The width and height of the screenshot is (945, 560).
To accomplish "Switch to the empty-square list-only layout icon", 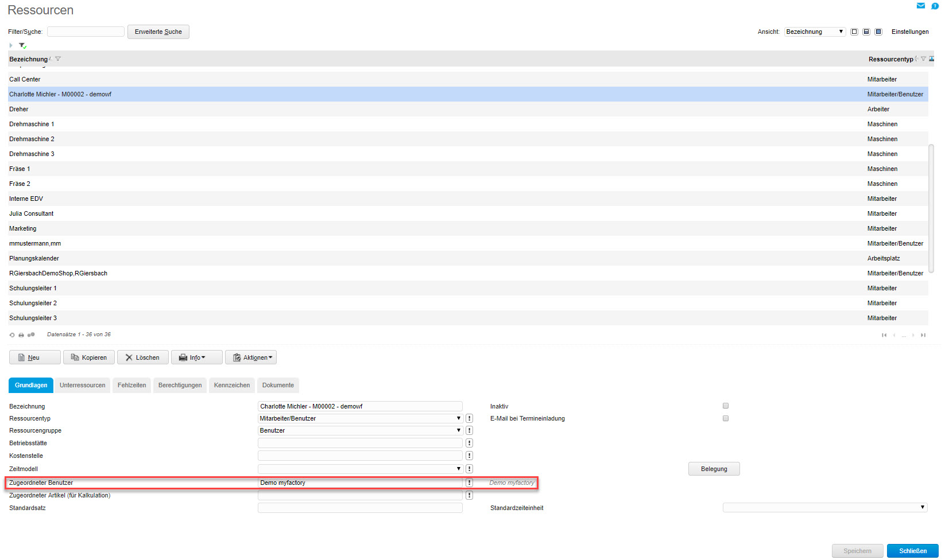I will 854,32.
